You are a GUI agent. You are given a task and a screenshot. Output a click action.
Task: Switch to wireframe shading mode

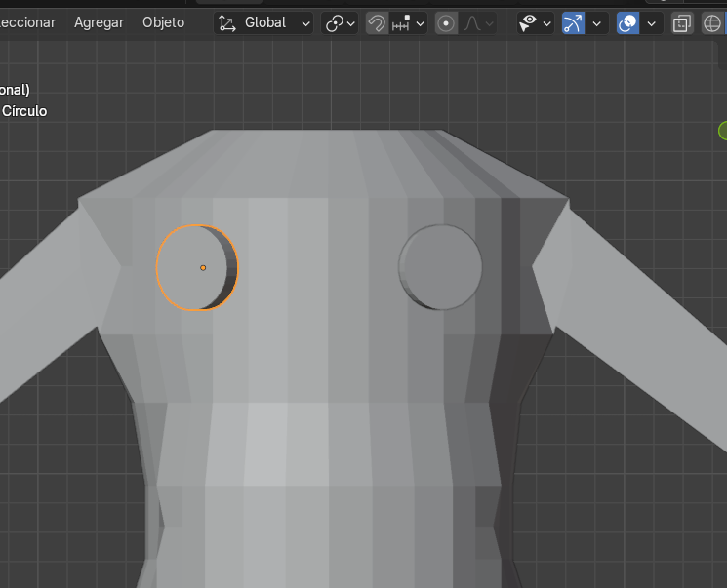point(713,22)
